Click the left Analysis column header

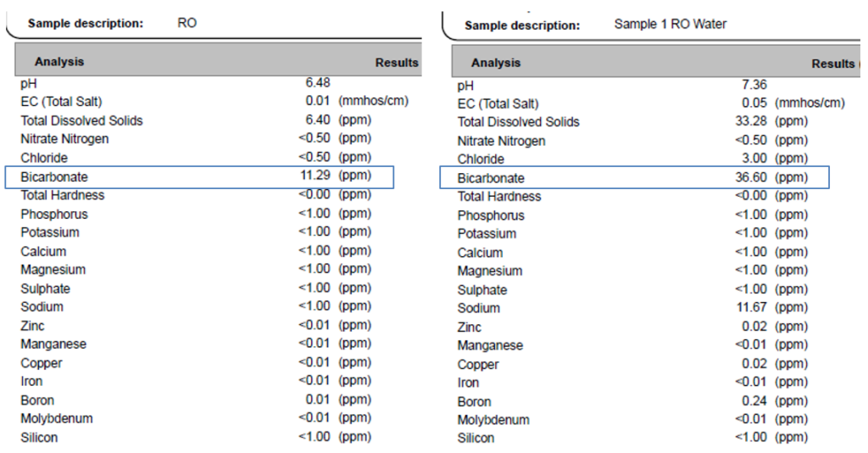pos(59,62)
